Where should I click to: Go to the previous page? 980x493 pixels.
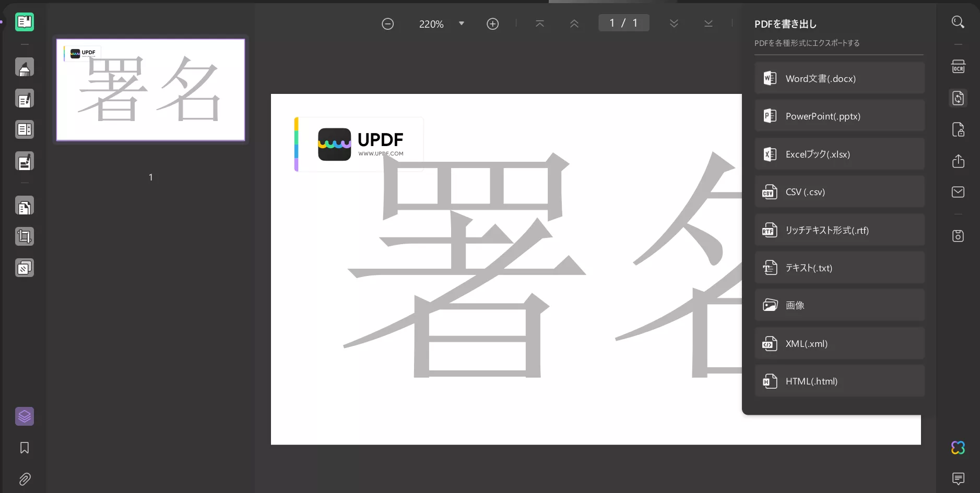[x=574, y=23]
